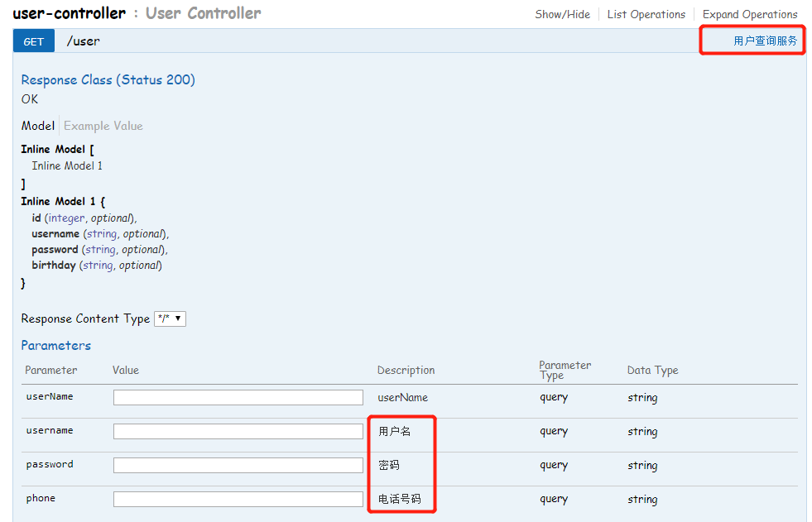812x522 pixels.
Task: Switch to the Example Value tab
Action: pos(103,126)
